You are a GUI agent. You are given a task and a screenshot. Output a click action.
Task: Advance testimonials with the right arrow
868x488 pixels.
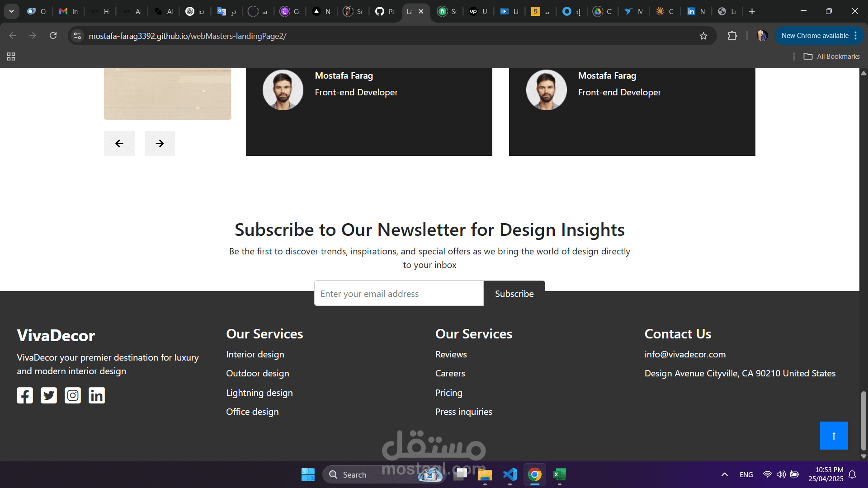[160, 144]
